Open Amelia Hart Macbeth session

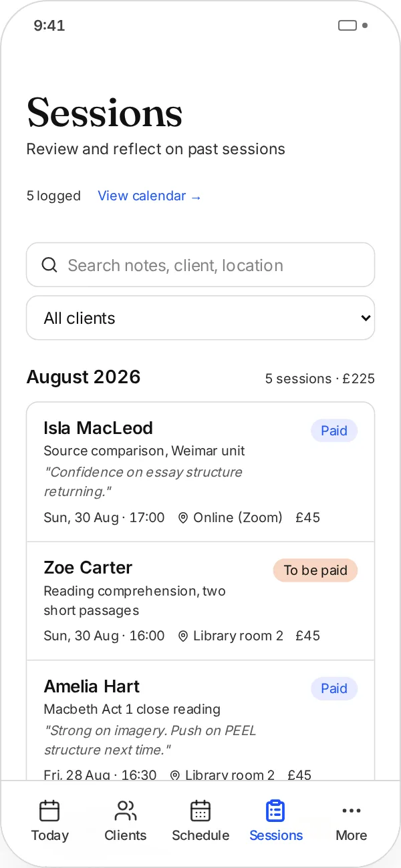coord(200,720)
